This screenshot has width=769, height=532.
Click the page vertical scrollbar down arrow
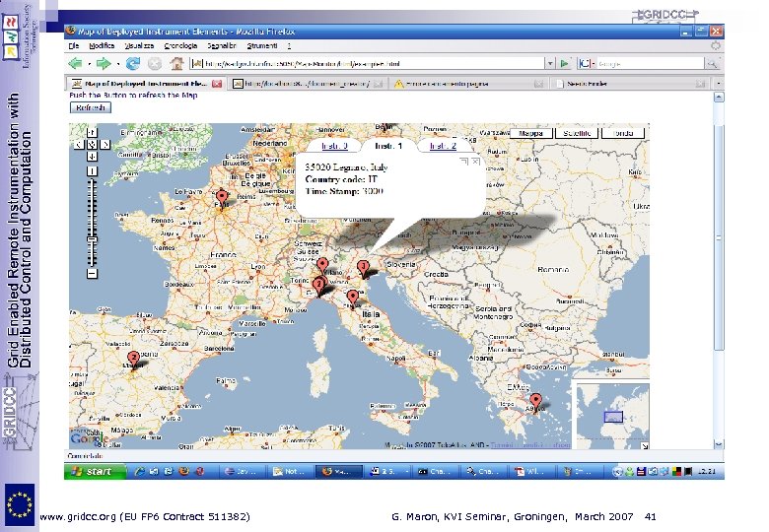pyautogui.click(x=719, y=444)
